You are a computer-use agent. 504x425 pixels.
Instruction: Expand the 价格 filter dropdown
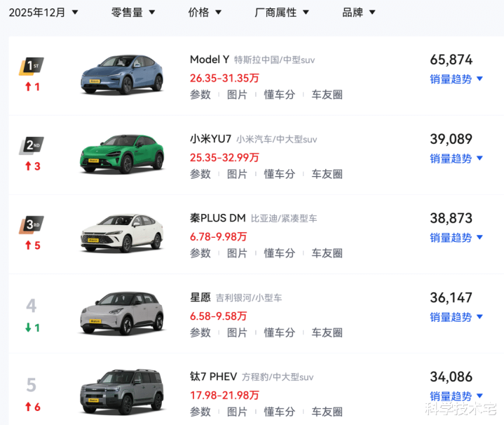point(205,13)
